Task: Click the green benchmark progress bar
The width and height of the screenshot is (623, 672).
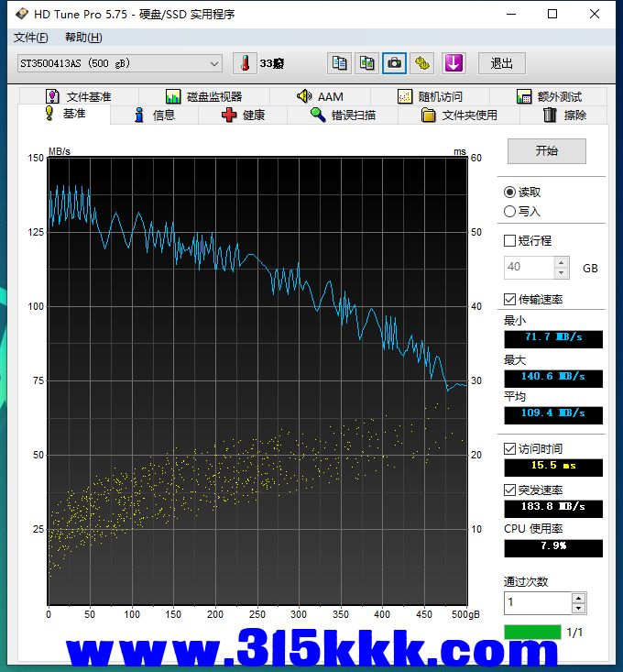Action: 532,632
